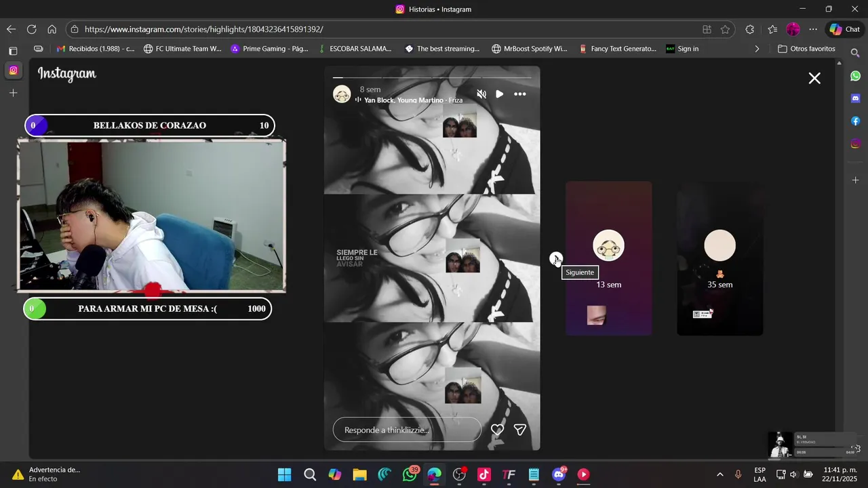Open the 'FC Ultimate Team W...' bookmark
Screen dimensions: 868x488
182,49
